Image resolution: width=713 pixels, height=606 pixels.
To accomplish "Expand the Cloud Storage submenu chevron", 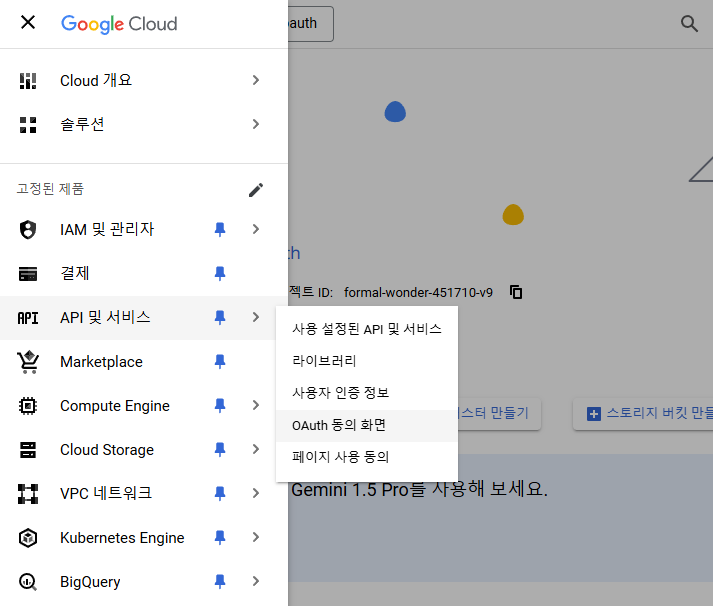I will [x=256, y=449].
